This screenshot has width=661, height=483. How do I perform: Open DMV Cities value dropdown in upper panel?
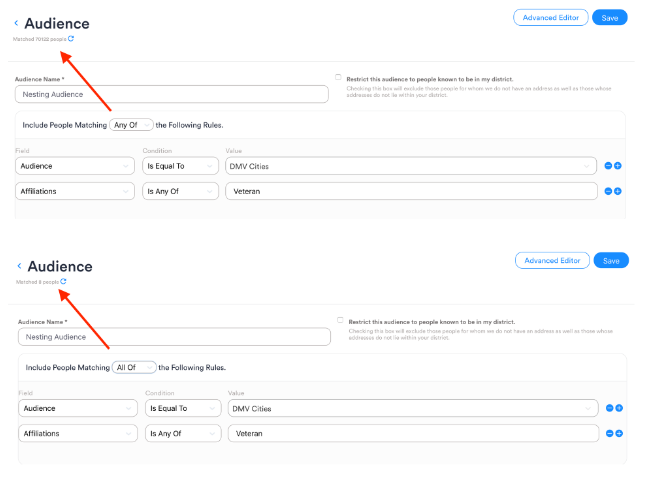coord(411,166)
